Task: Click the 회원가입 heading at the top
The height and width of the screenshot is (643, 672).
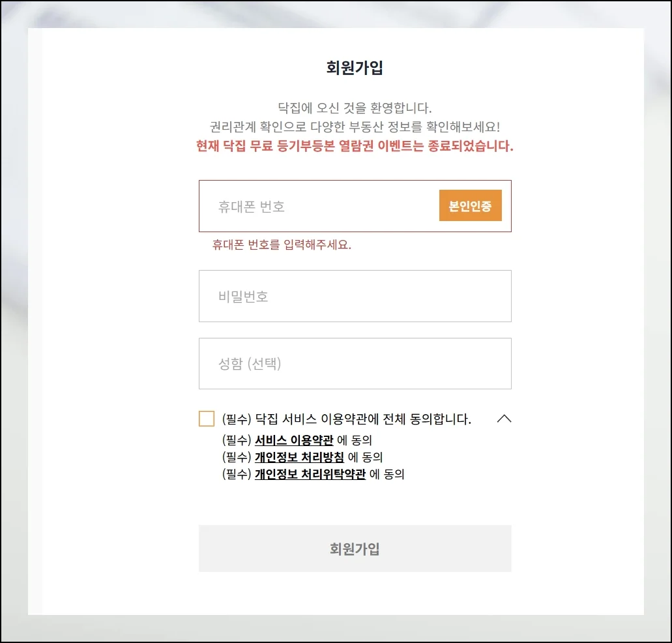Action: [355, 68]
